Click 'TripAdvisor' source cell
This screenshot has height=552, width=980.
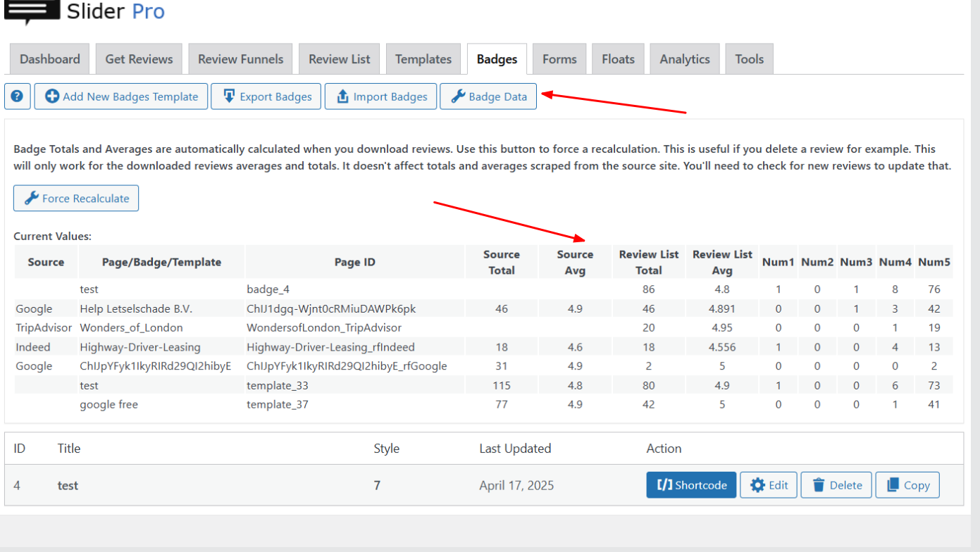tap(44, 327)
